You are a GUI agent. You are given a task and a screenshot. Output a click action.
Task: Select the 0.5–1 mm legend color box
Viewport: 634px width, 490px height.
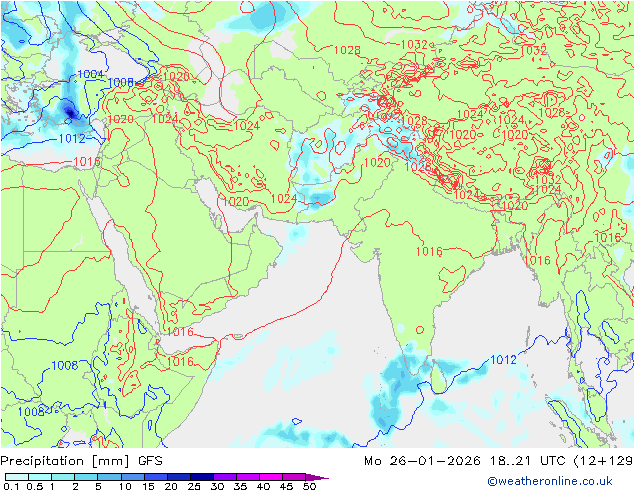point(40,477)
